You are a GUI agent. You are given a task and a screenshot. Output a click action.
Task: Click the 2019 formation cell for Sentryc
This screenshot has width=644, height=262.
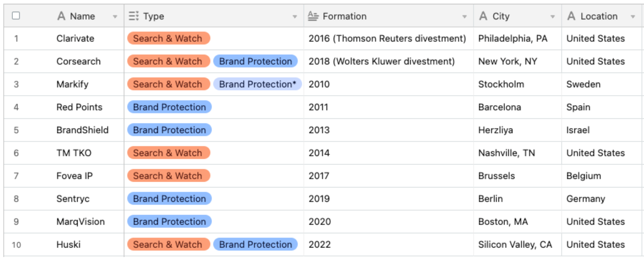click(x=319, y=199)
